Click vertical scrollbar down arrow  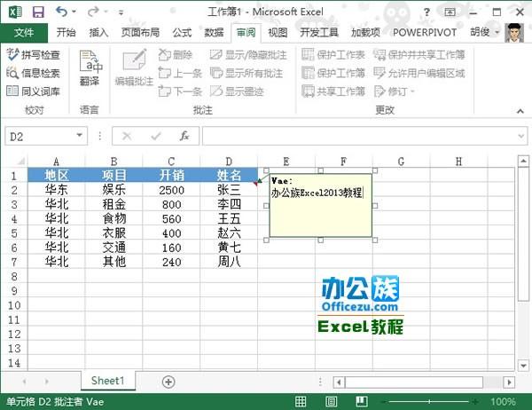(x=523, y=366)
